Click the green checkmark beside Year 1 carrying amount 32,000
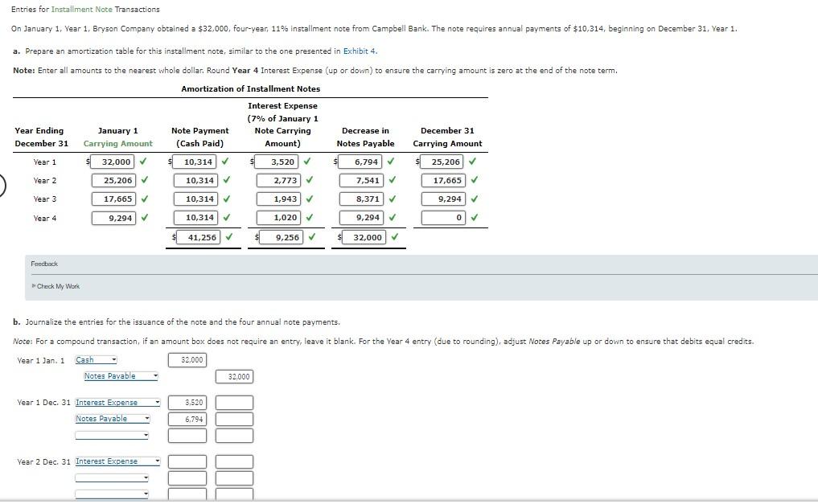The width and height of the screenshot is (818, 504). pos(145,161)
